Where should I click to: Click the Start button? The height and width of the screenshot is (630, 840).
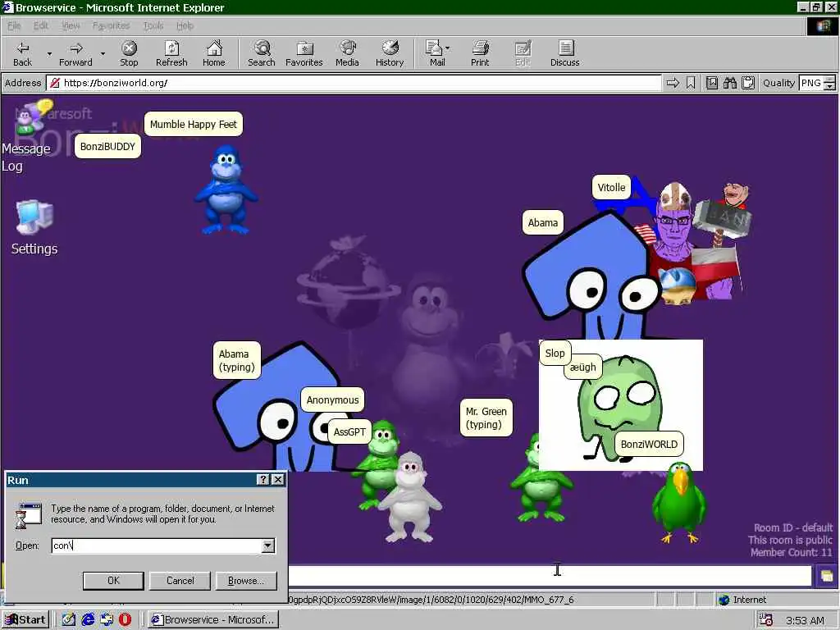25,620
